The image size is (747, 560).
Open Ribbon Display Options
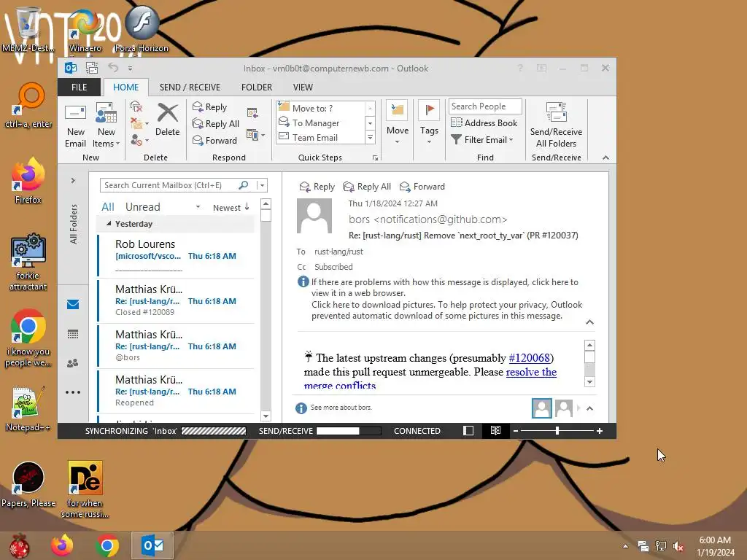[x=541, y=68]
